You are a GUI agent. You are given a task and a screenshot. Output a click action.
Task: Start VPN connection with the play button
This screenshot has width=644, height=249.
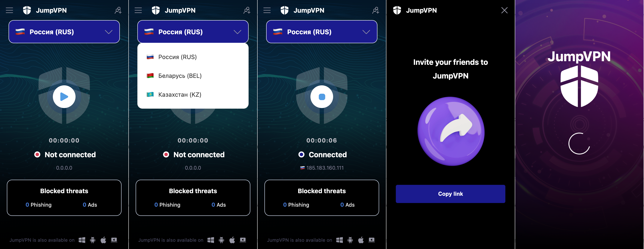[64, 97]
